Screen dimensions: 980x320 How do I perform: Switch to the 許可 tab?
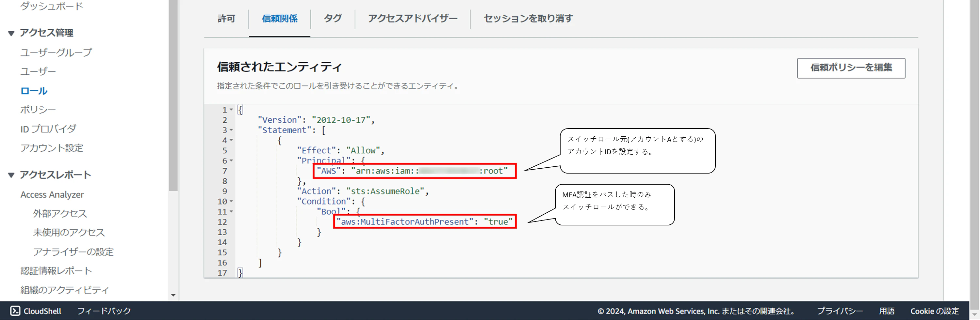(x=226, y=18)
